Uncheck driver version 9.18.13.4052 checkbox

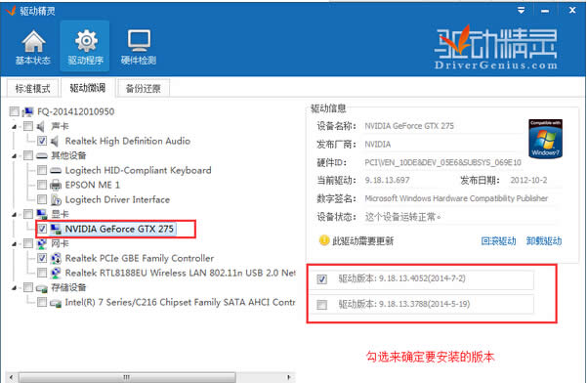(x=321, y=279)
